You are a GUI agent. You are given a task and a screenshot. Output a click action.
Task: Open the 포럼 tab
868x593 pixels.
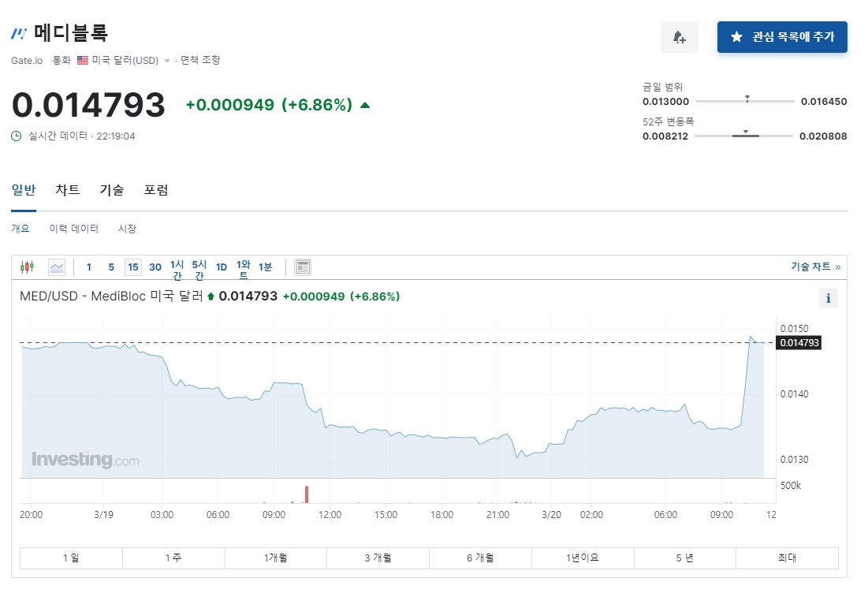(x=156, y=190)
